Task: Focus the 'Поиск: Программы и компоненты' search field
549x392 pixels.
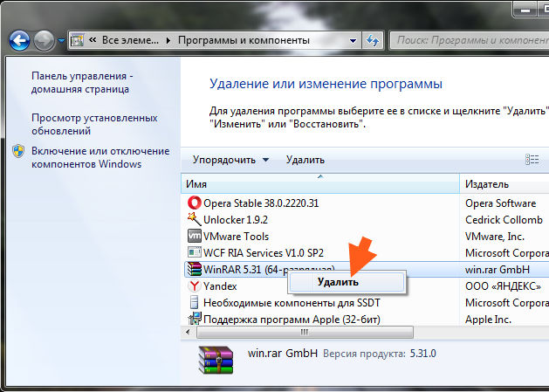Action: click(470, 40)
